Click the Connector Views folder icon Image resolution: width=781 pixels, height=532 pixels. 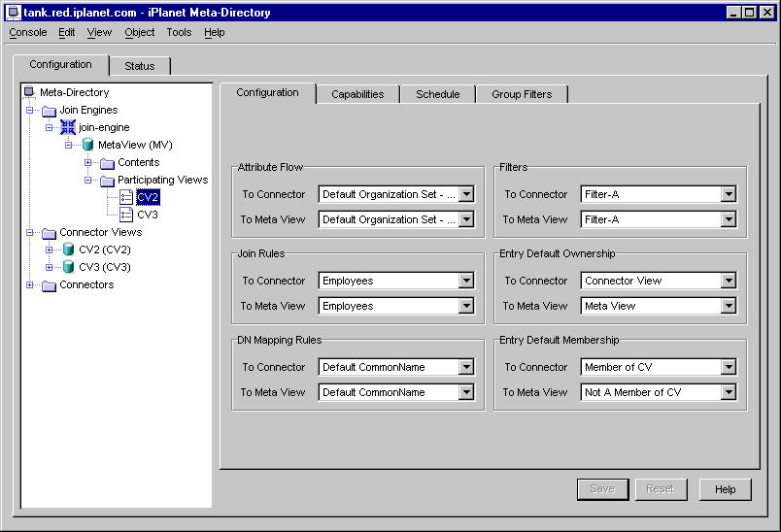coord(49,233)
